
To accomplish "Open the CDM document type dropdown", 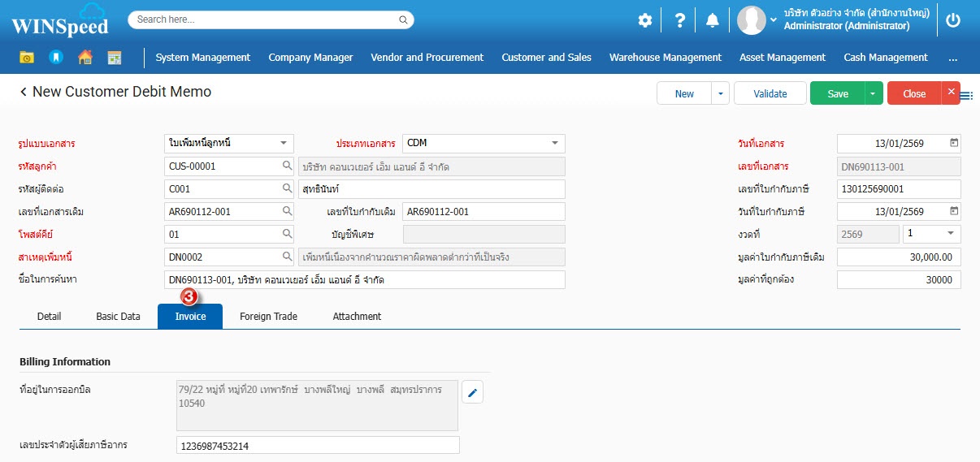I will coord(554,143).
